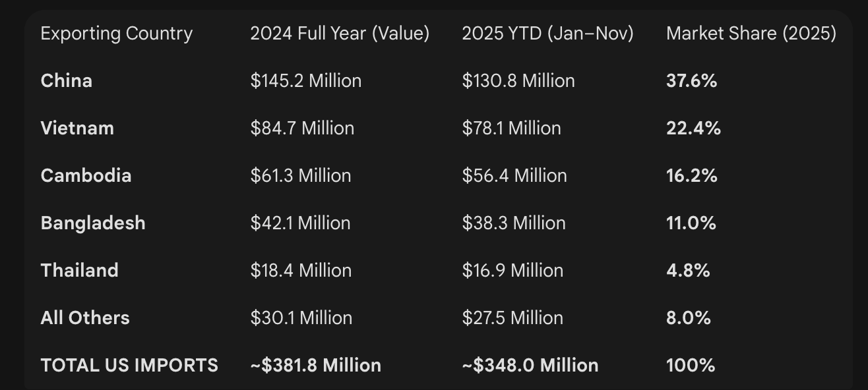Click the ~$381.8 Million total cell

[315, 366]
